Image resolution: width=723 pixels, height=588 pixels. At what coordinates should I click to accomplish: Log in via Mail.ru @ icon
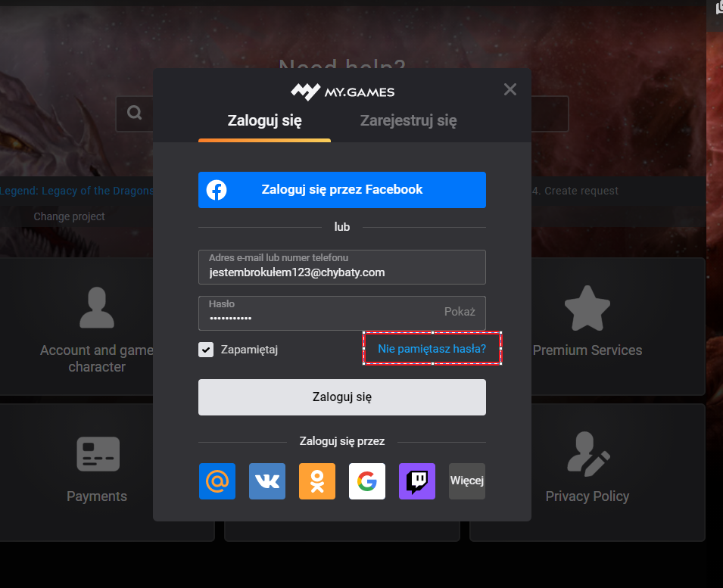pos(217,481)
